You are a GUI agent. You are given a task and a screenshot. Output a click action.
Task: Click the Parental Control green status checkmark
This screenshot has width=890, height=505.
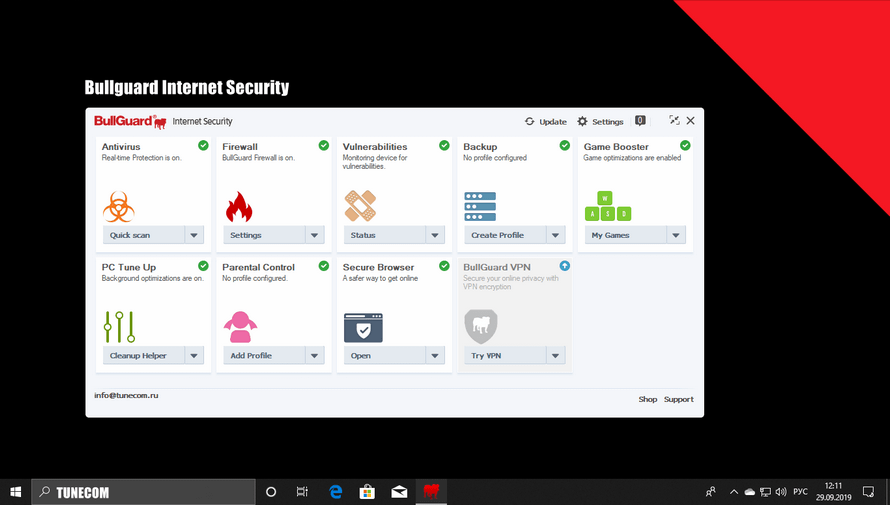pyautogui.click(x=324, y=266)
